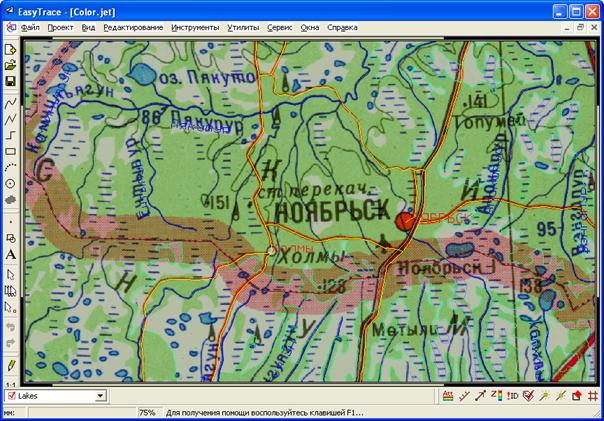The image size is (604, 421).
Task: Click the grid icon in bottom toolbar
Action: (x=593, y=397)
